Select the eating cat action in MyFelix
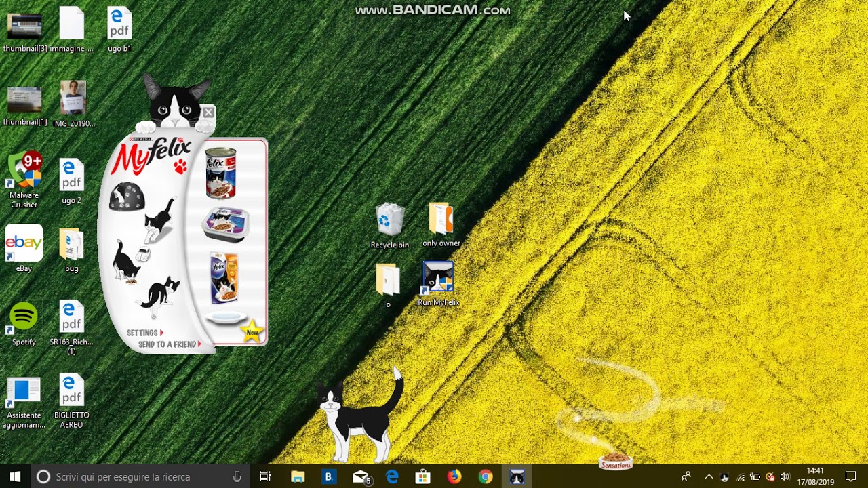 pos(125,261)
